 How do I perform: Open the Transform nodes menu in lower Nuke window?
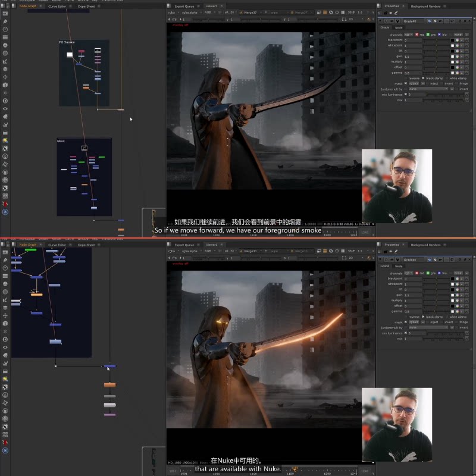(5, 316)
